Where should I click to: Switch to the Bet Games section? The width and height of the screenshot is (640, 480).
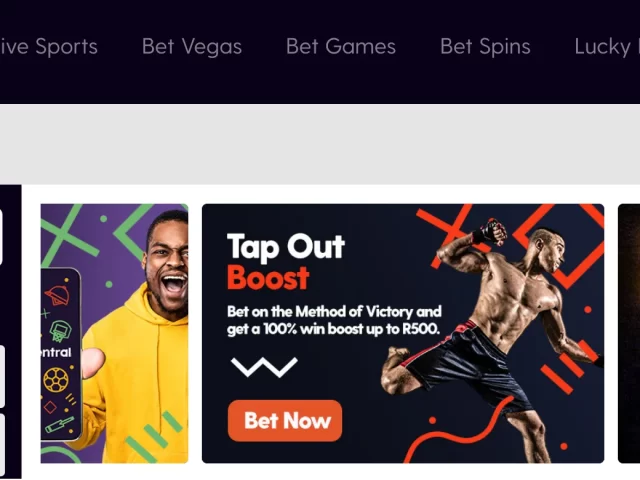(341, 47)
